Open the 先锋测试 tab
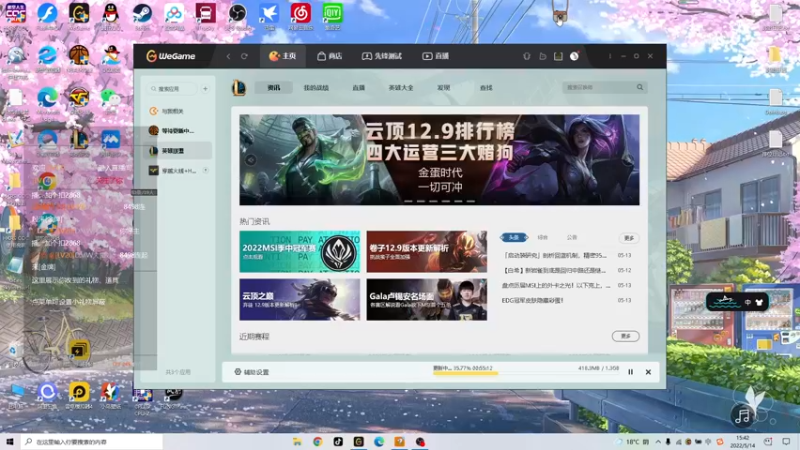Image resolution: width=800 pixels, height=450 pixels. click(382, 56)
